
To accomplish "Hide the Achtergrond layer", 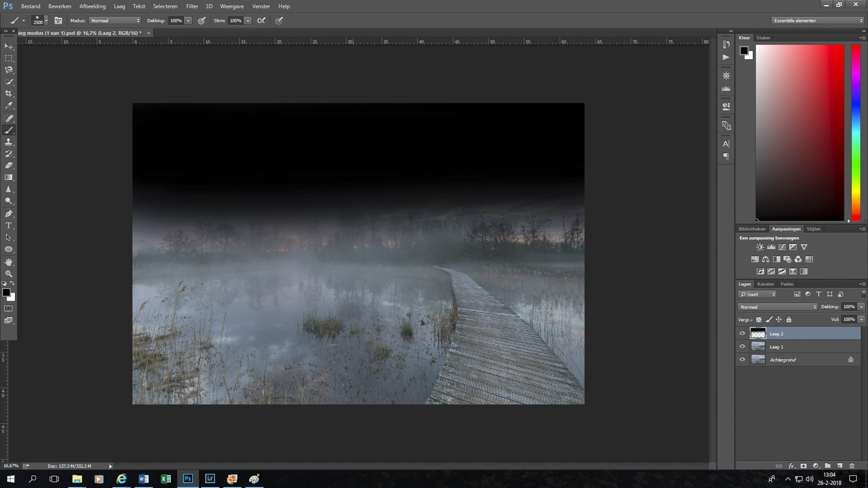I will coord(742,360).
